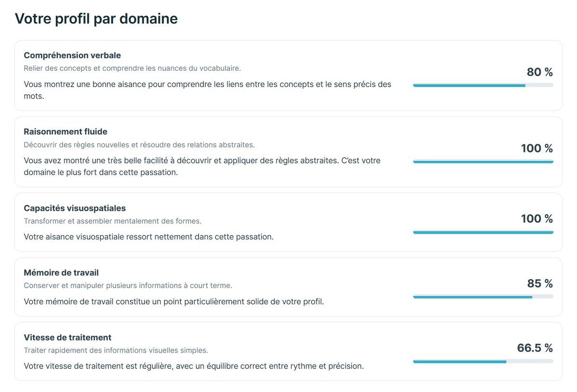
Task: Click the 85 % score value
Action: [x=540, y=283]
